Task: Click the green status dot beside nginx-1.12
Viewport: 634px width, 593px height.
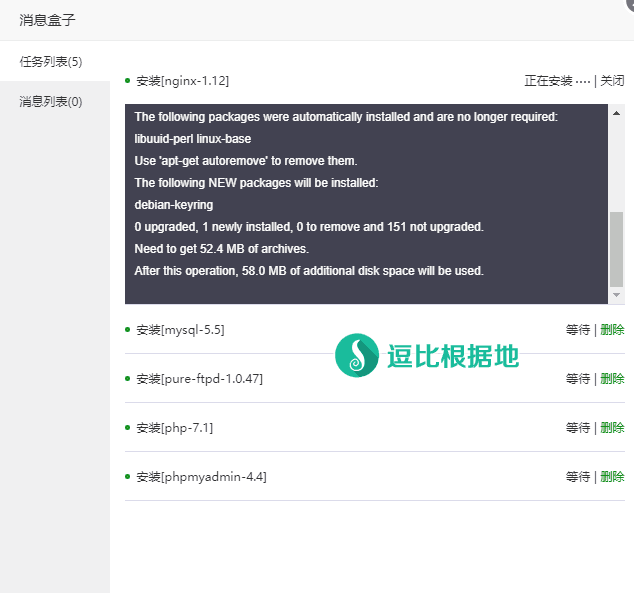Action: pos(128,80)
